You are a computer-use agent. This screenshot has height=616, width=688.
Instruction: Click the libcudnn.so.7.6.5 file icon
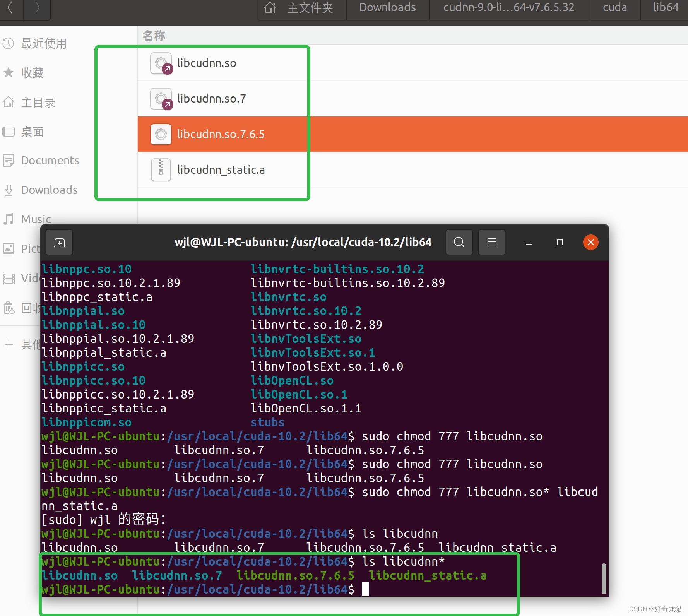(x=161, y=134)
